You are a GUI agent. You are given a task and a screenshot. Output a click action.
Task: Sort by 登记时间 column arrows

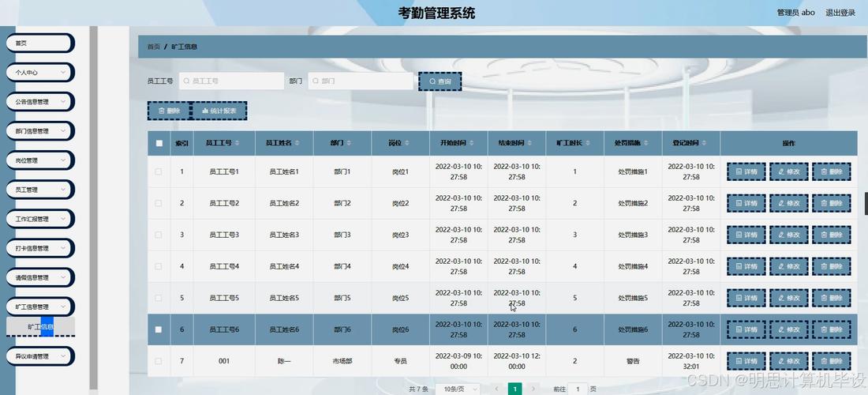coord(704,143)
